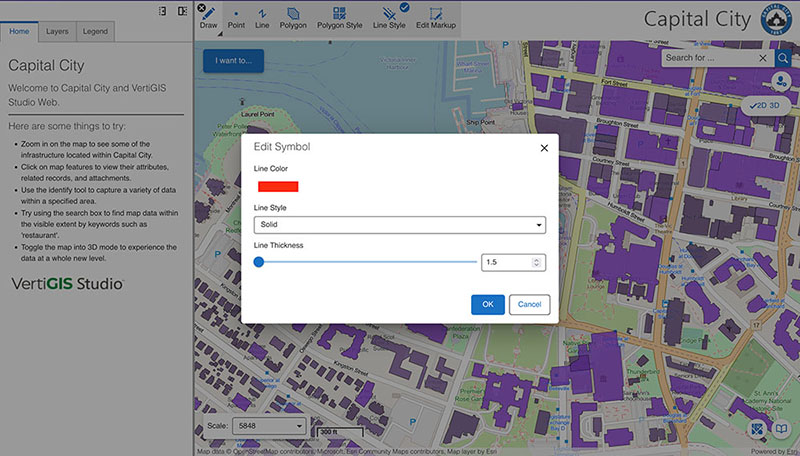This screenshot has height=456, width=800.
Task: Click the search magnifier icon
Action: pos(783,58)
